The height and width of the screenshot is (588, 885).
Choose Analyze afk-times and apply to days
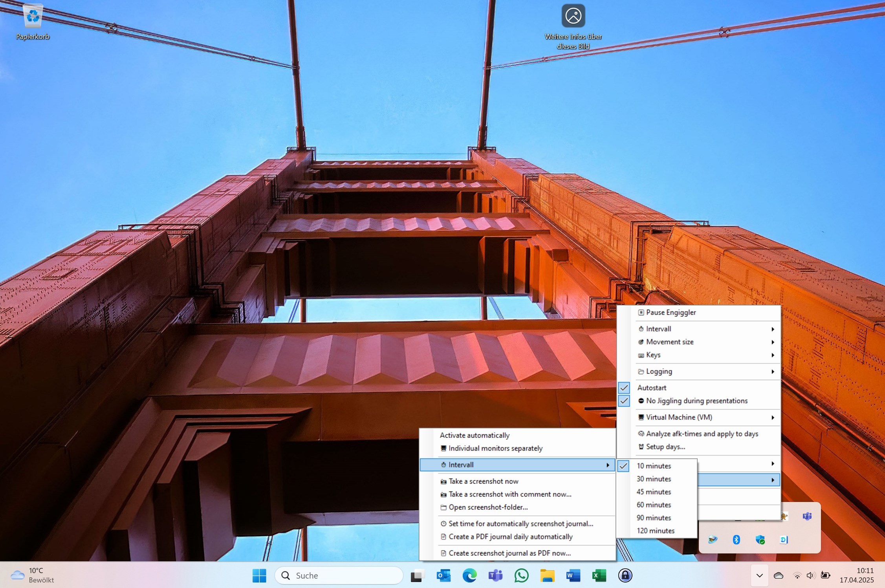coord(698,434)
